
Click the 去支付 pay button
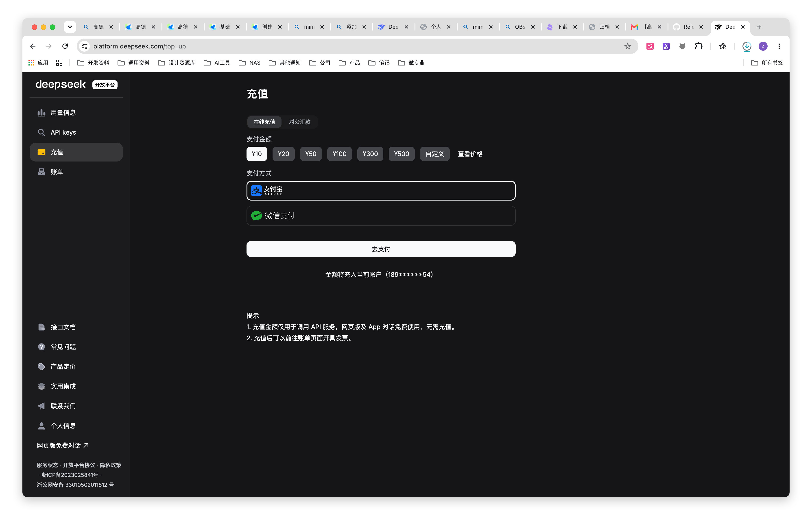pos(381,249)
